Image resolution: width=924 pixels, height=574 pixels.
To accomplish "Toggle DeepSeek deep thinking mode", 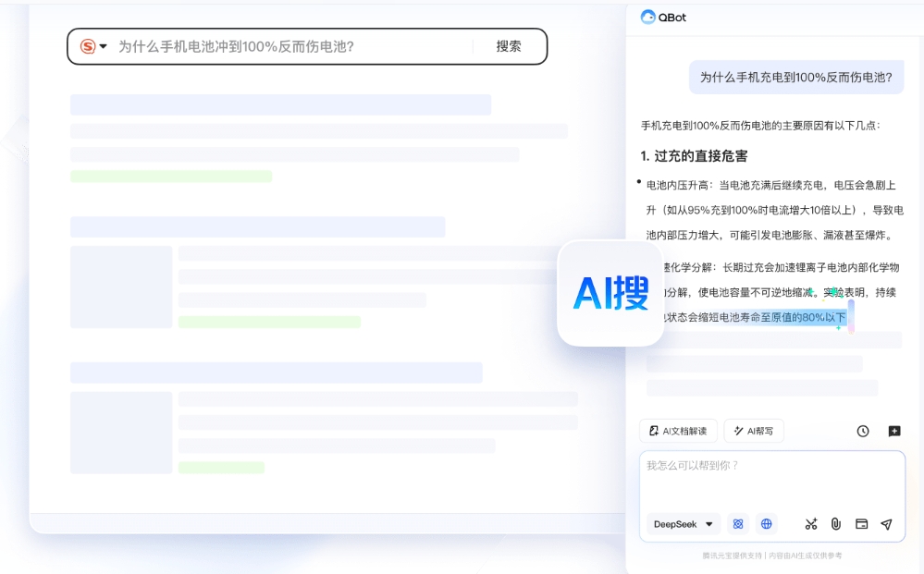I will (x=738, y=523).
